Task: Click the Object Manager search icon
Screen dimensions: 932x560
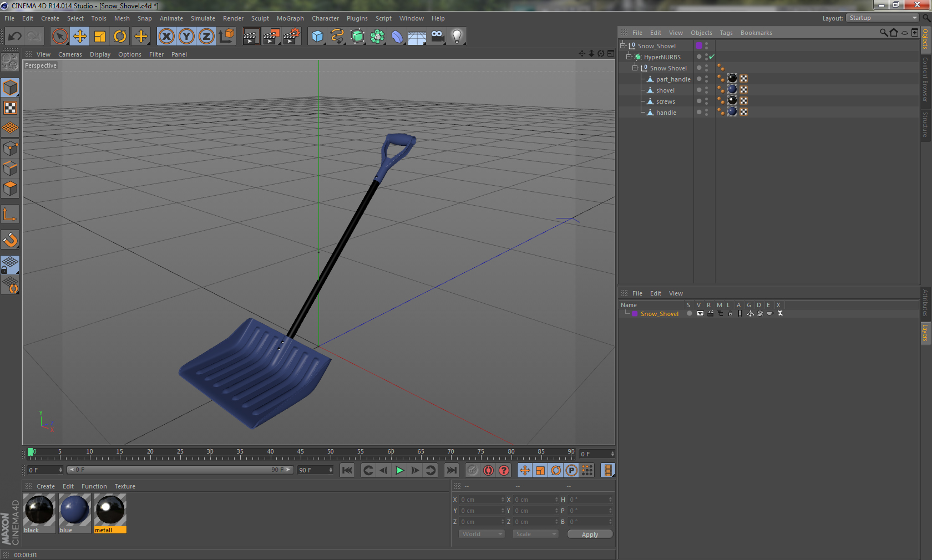Action: pos(883,33)
